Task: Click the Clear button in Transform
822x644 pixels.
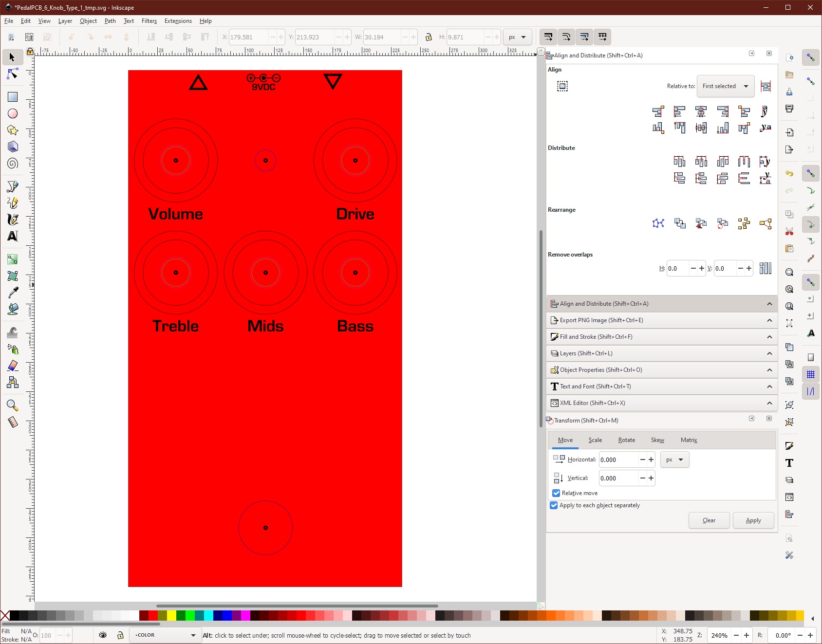Action: [x=709, y=520]
